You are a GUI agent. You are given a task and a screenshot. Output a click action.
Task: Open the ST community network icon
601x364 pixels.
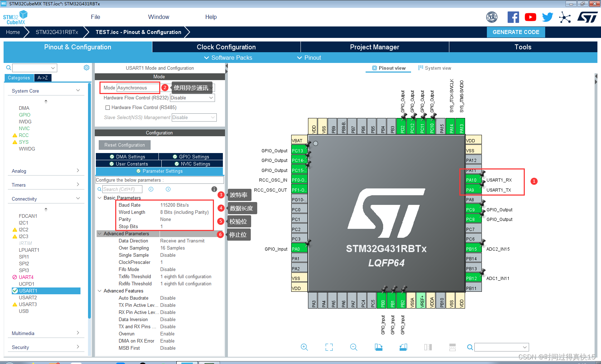click(x=565, y=17)
